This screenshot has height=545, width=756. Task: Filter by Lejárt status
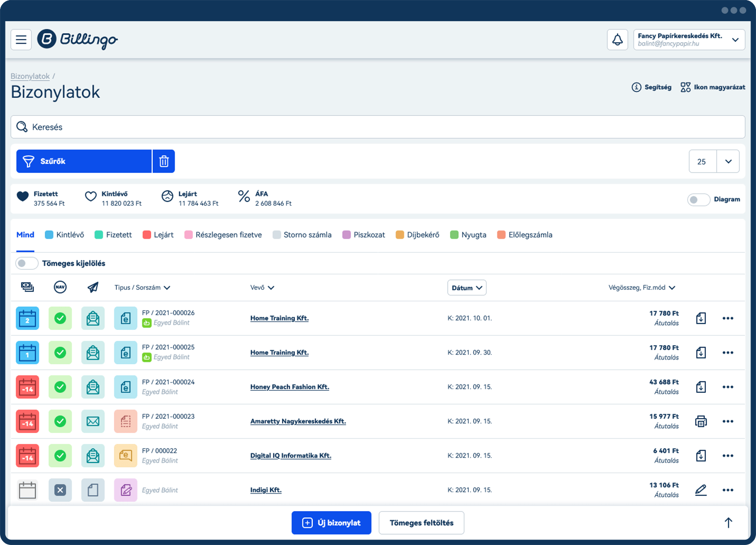(x=158, y=235)
